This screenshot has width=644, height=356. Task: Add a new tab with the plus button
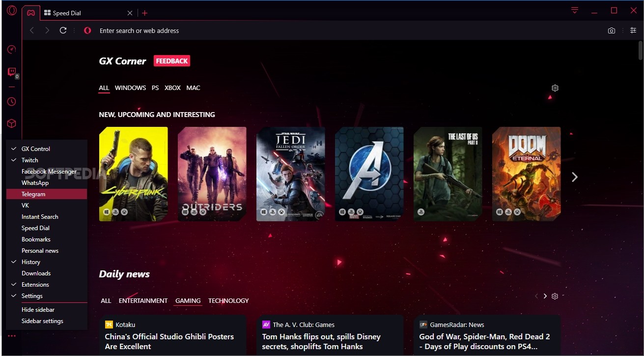[x=144, y=13]
